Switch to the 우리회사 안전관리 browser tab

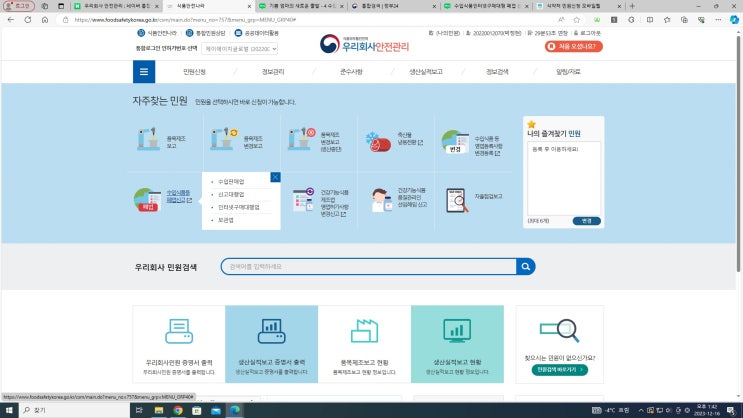pos(117,6)
